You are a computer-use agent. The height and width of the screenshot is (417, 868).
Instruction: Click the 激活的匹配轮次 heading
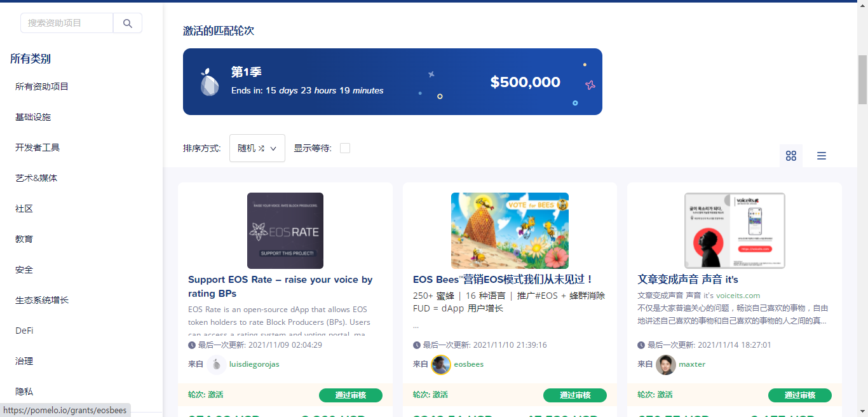[219, 31]
